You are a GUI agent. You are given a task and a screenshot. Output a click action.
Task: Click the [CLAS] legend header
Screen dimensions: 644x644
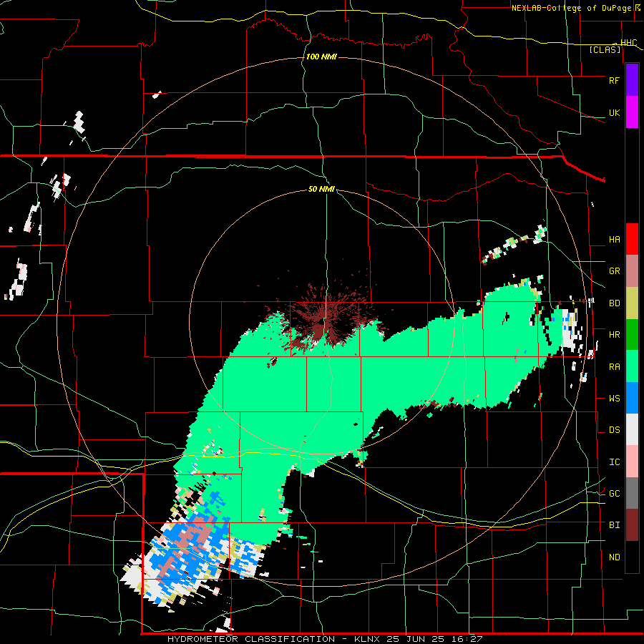point(605,50)
